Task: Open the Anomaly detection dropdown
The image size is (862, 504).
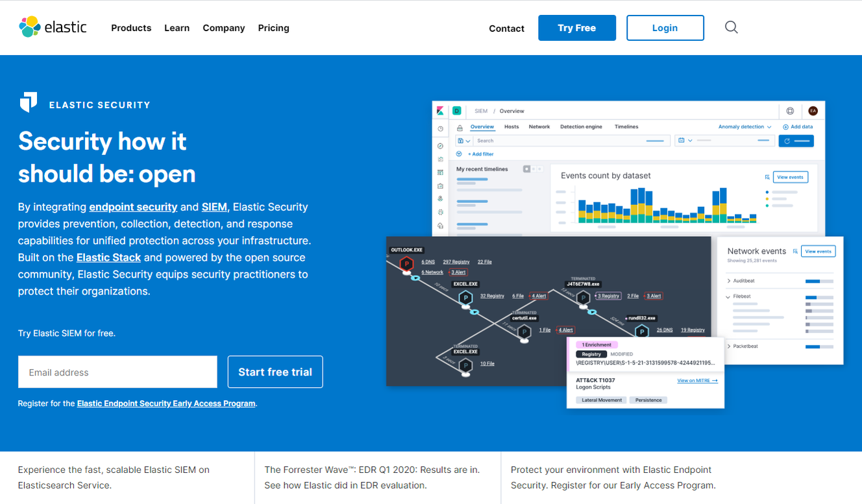Action: click(745, 127)
